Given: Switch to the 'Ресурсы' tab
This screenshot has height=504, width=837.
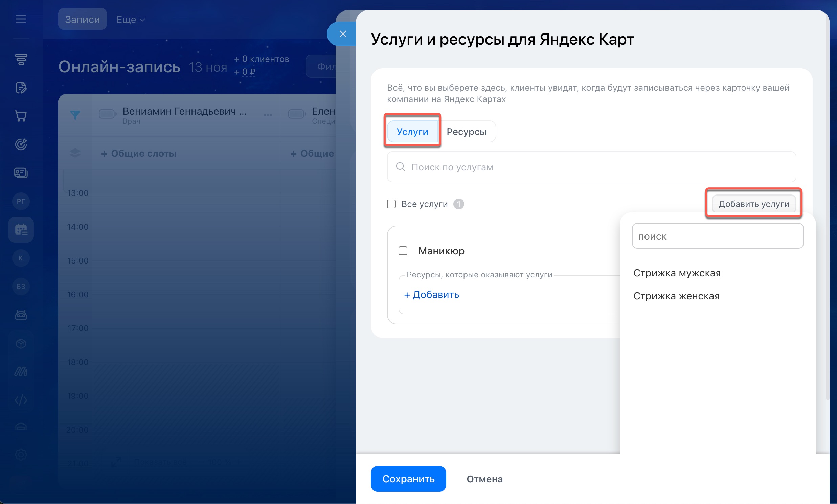Looking at the screenshot, I should point(467,132).
